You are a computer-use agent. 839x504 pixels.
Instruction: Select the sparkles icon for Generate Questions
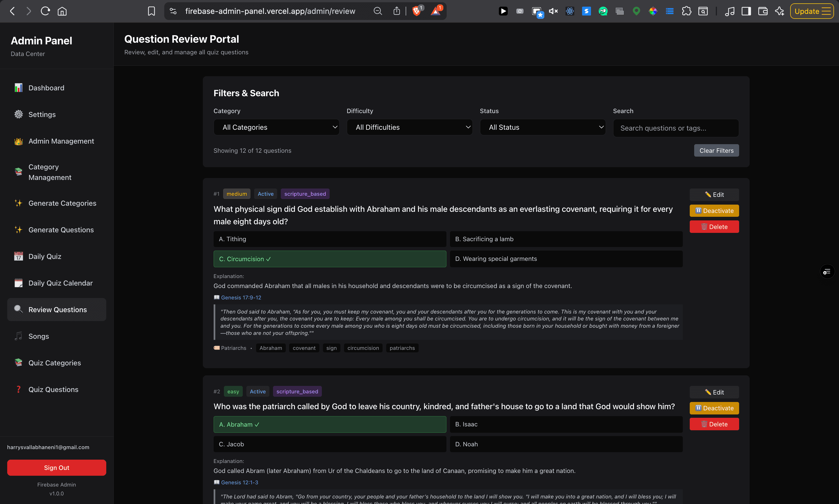click(18, 230)
